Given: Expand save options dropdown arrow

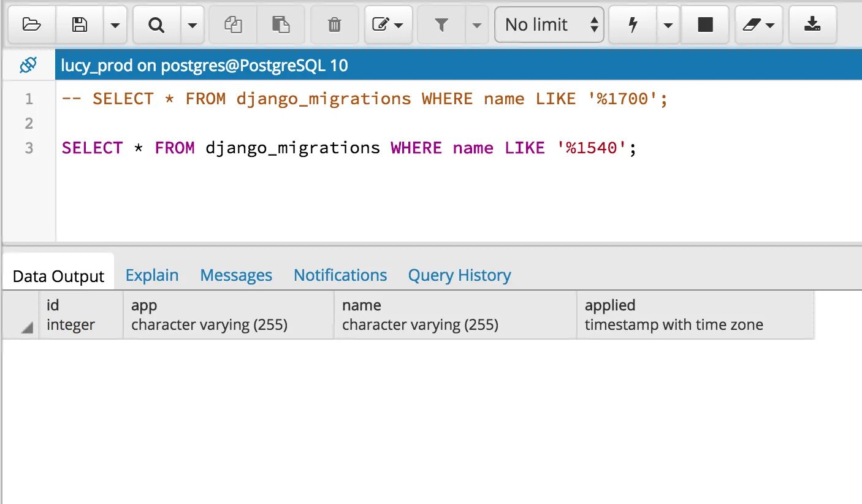Looking at the screenshot, I should (x=115, y=25).
